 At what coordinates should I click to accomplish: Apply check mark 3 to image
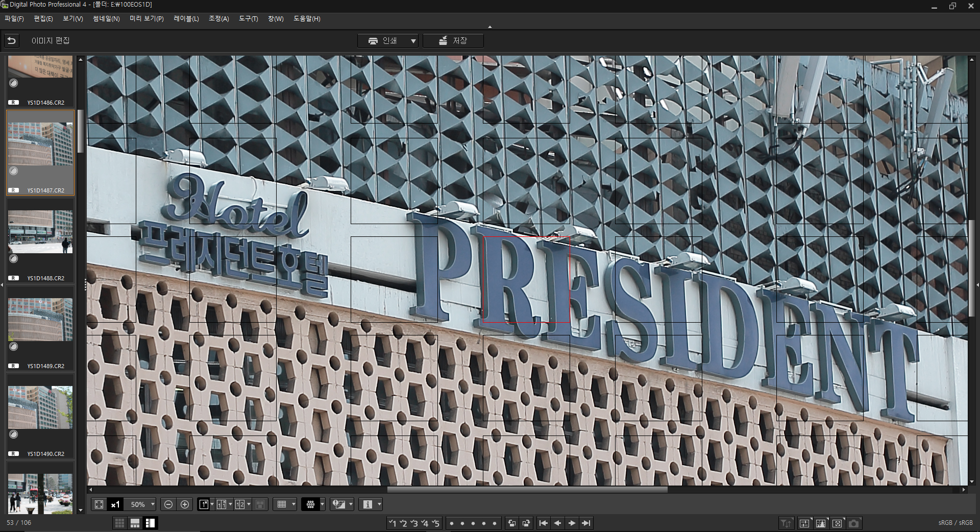point(414,523)
